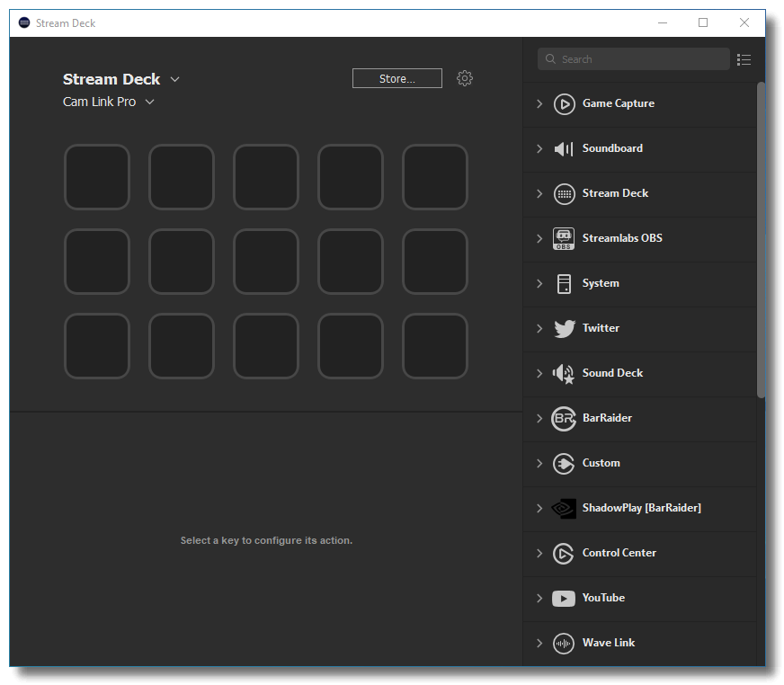Select the center key of the middle row
The image size is (784, 685).
pos(266,262)
